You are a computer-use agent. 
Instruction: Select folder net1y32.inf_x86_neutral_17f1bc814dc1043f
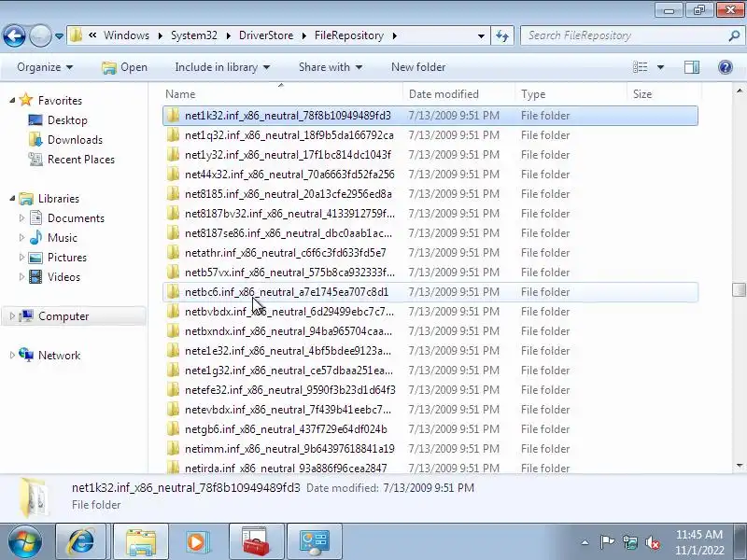click(430, 155)
